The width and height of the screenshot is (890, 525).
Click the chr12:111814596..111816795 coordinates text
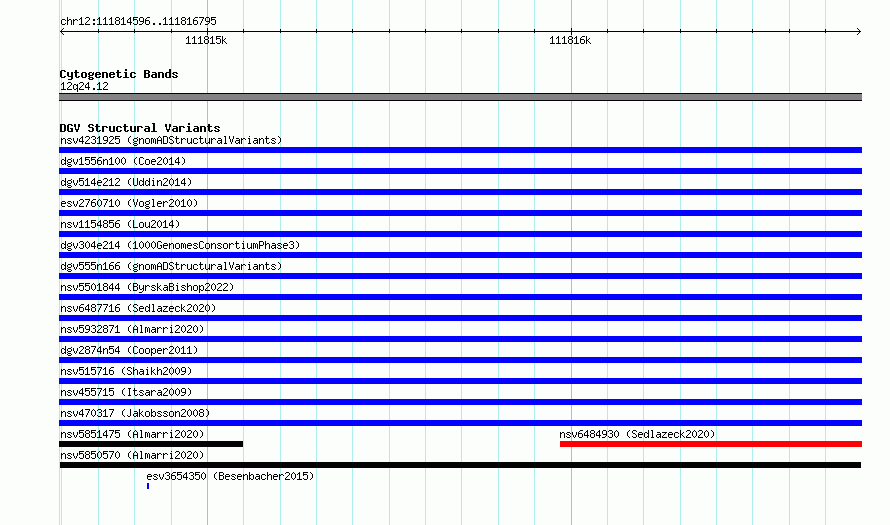click(138, 22)
